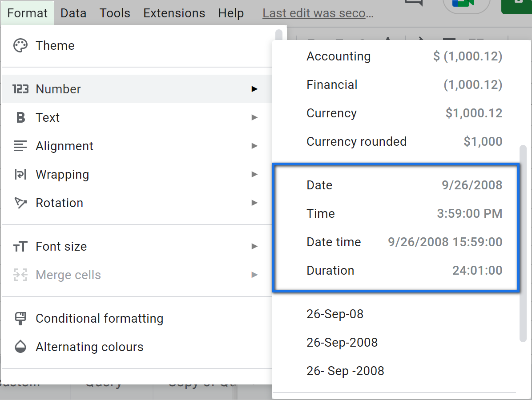Image resolution: width=532 pixels, height=400 pixels.
Task: Select the Rotation menu item
Action: coord(137,203)
